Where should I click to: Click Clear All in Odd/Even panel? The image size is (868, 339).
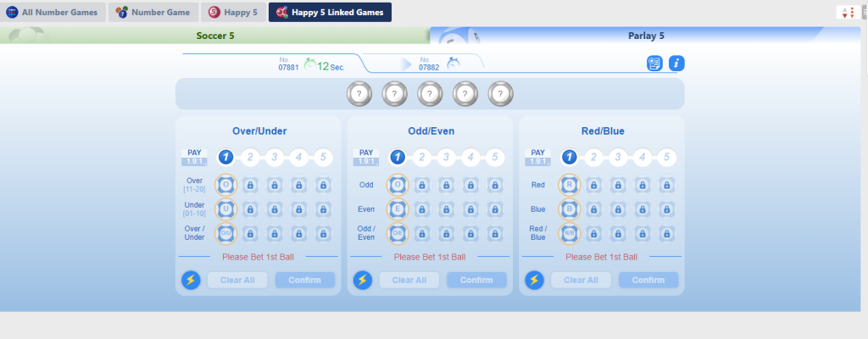[x=409, y=280]
